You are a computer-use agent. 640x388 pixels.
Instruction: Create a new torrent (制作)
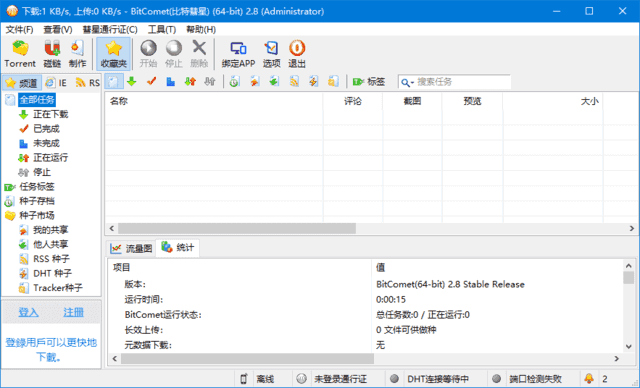click(77, 53)
